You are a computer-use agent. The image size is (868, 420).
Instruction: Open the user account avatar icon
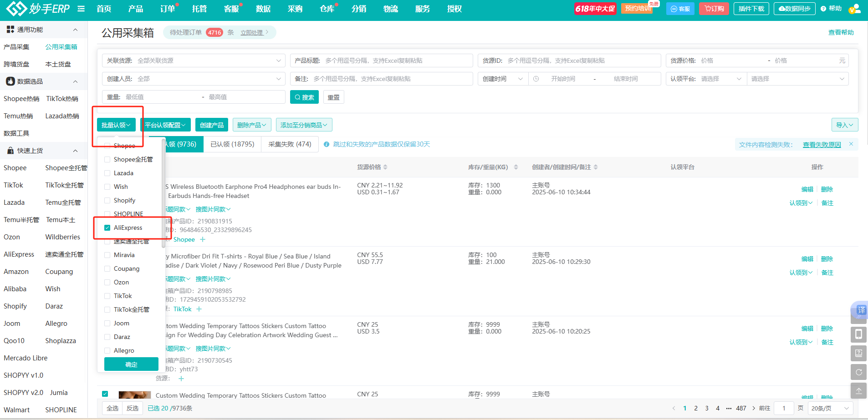coord(854,9)
